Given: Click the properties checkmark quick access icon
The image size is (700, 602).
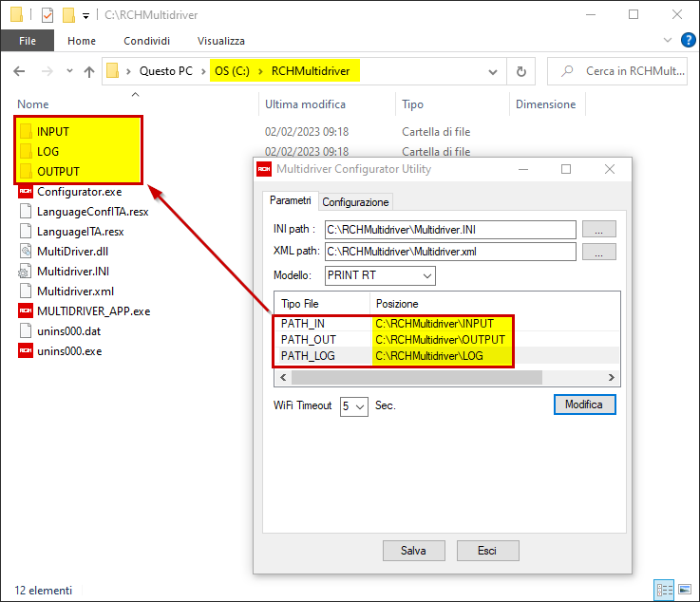Looking at the screenshot, I should click(47, 15).
